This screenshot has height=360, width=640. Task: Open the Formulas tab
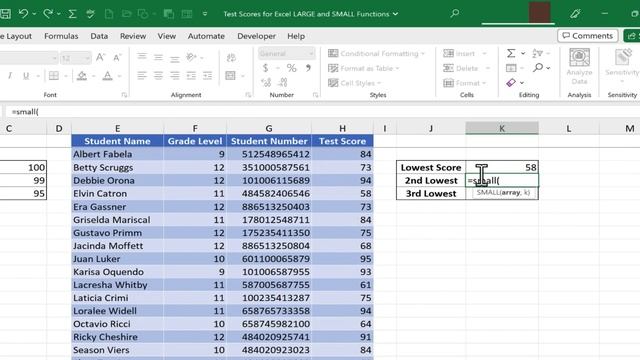tap(61, 36)
